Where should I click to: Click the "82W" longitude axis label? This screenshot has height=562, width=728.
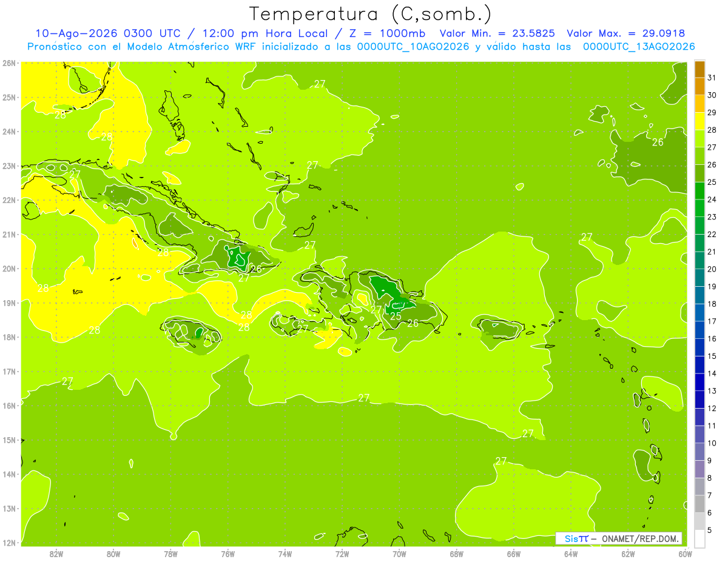click(x=56, y=554)
